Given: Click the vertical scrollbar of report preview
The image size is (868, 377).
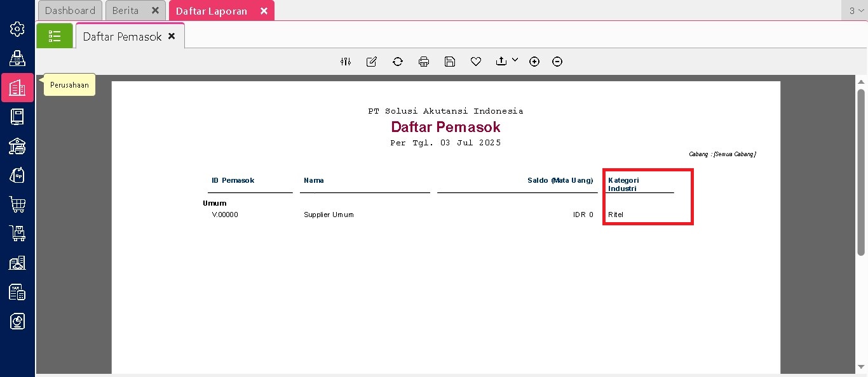Looking at the screenshot, I should [x=861, y=171].
